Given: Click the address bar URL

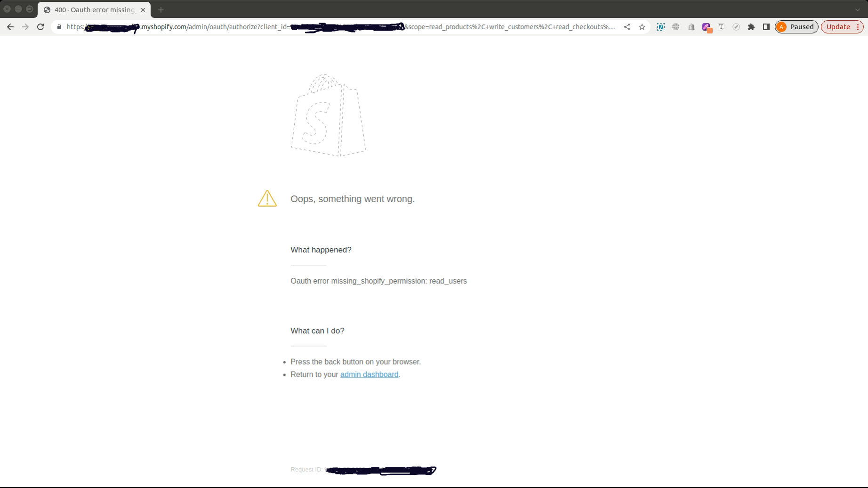Looking at the screenshot, I should (341, 27).
